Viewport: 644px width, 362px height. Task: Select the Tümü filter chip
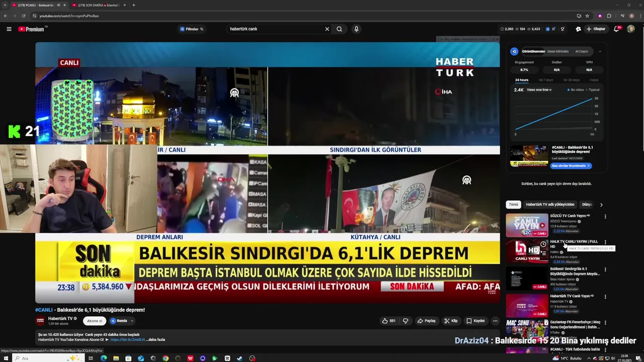pyautogui.click(x=513, y=205)
